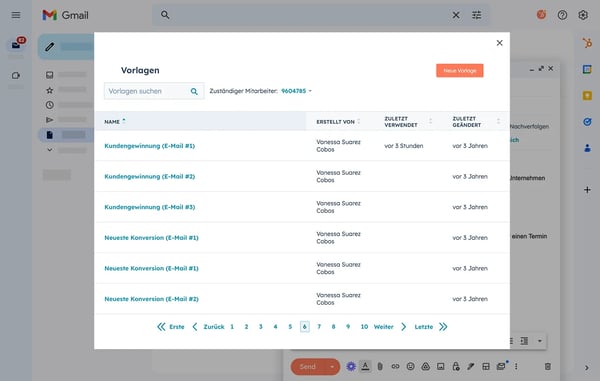Screen dimensions: 600x381
Task: Insert photo icon in compose toolbar
Action: tap(441, 366)
